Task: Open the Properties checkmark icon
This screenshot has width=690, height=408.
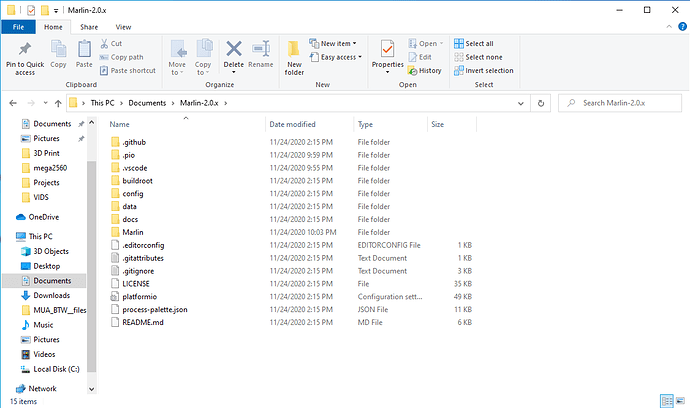Action: click(x=387, y=49)
